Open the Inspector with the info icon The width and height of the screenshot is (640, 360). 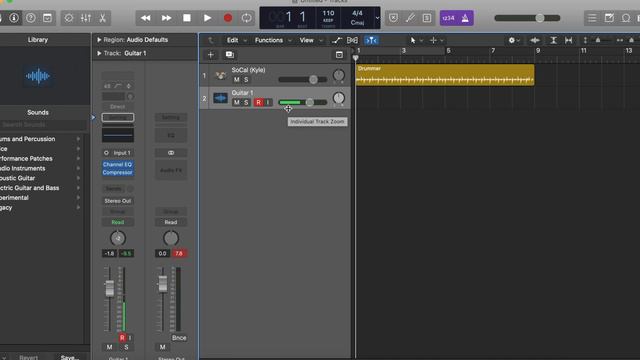pyautogui.click(x=14, y=18)
